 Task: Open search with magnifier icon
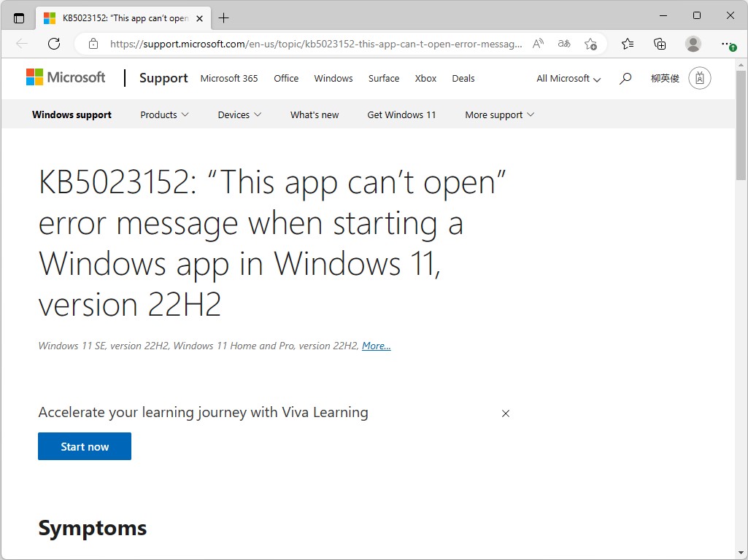[625, 79]
